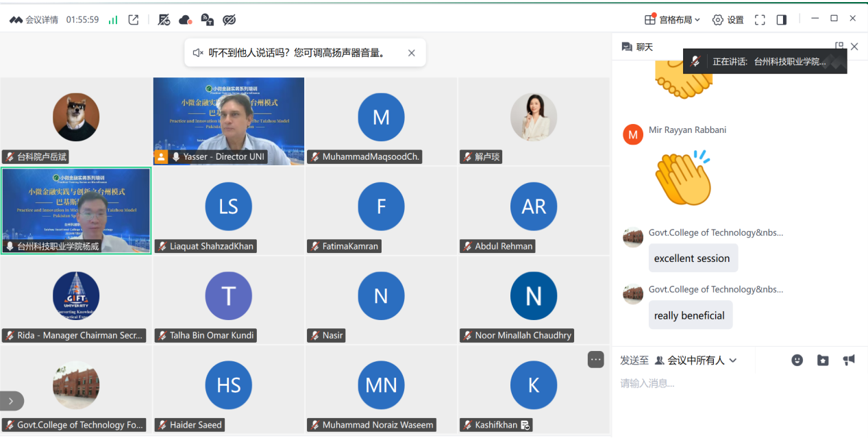
Task: Pop out the chat panel window
Action: (x=839, y=46)
